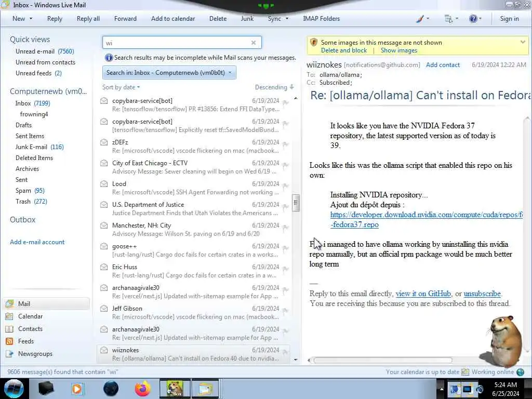The image size is (532, 399).
Task: Flag the Manchester, NH: City message
Action: 286,228
